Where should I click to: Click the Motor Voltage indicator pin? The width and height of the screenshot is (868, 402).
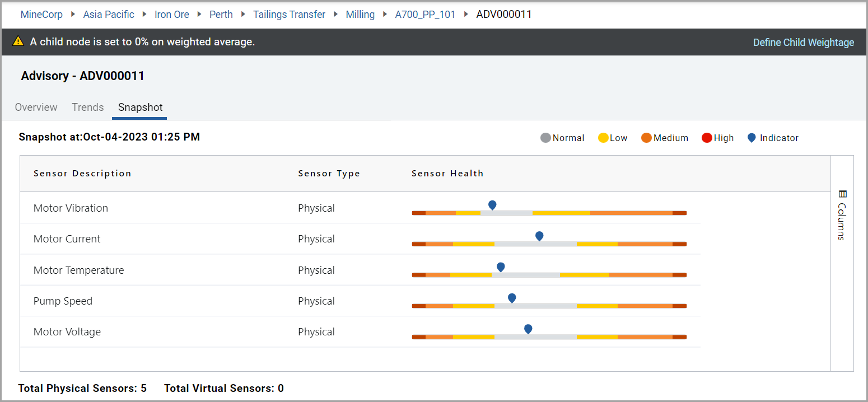pos(528,329)
